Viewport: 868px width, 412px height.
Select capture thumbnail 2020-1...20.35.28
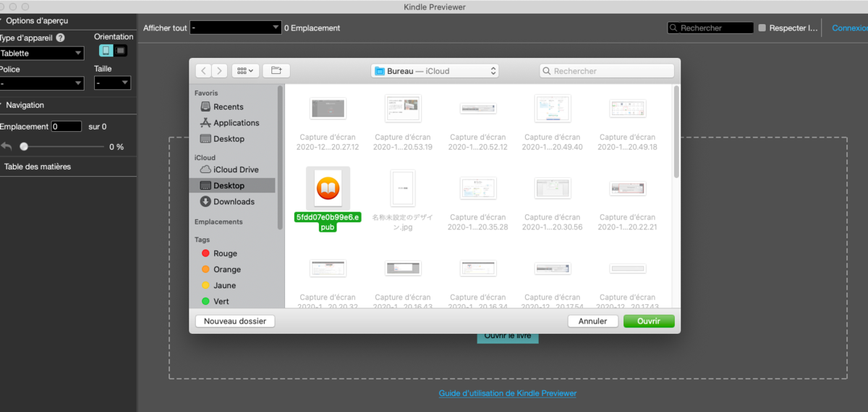click(478, 188)
